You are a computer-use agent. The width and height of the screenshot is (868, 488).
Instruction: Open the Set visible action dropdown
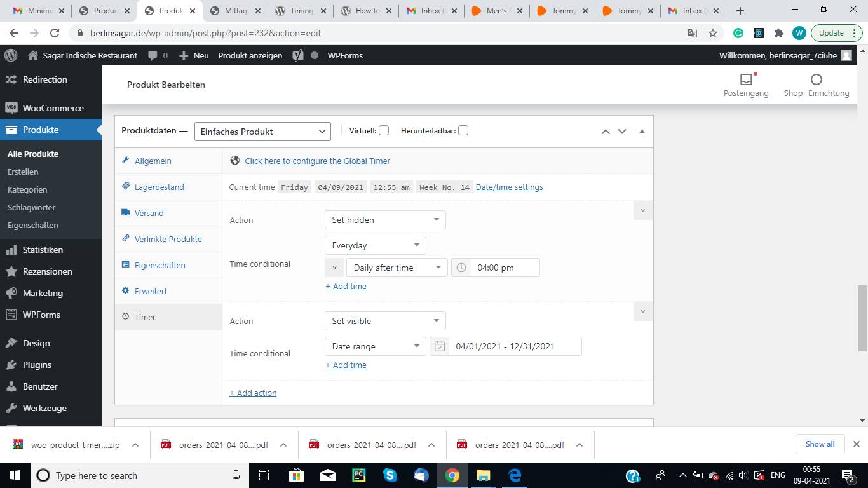pos(385,321)
